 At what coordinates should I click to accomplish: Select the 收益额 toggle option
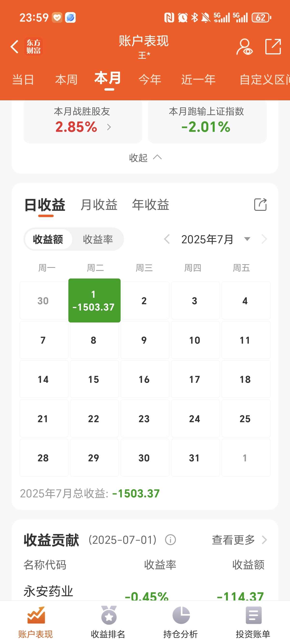[x=48, y=239]
